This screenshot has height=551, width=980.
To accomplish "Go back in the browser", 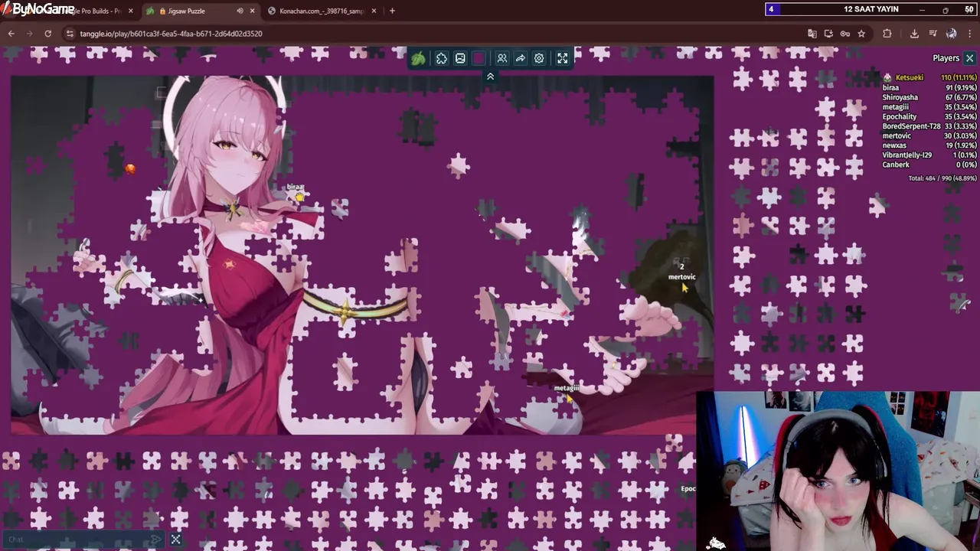I will 11,34.
